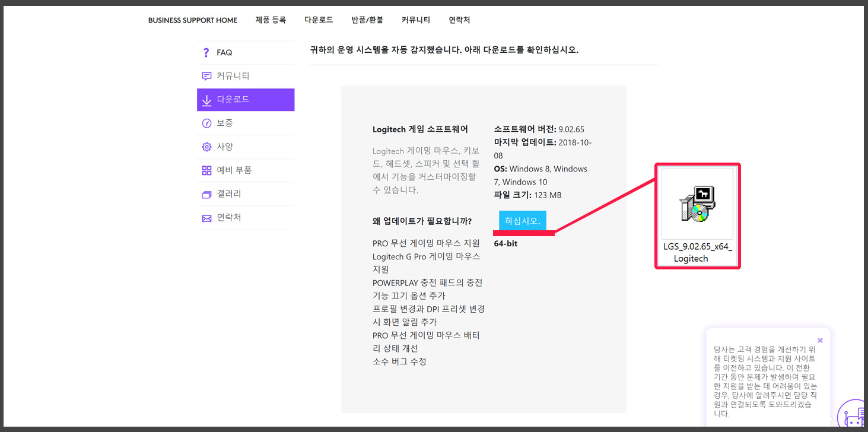Click the 보증 warranty icon
868x432 pixels.
(206, 123)
